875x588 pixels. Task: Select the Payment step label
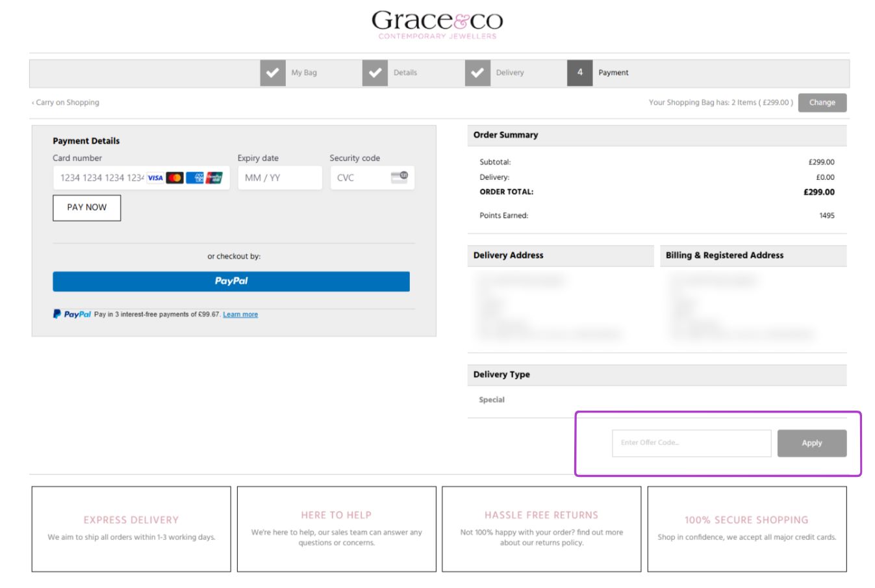coord(613,73)
